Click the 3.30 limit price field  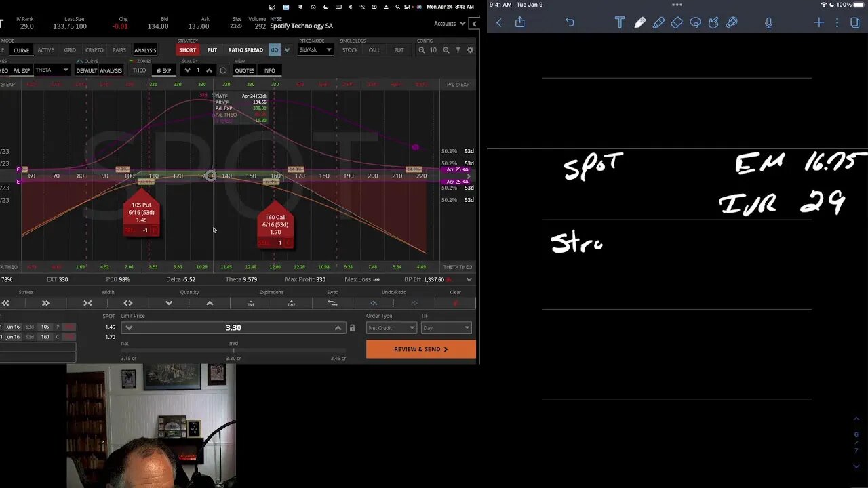pyautogui.click(x=233, y=328)
